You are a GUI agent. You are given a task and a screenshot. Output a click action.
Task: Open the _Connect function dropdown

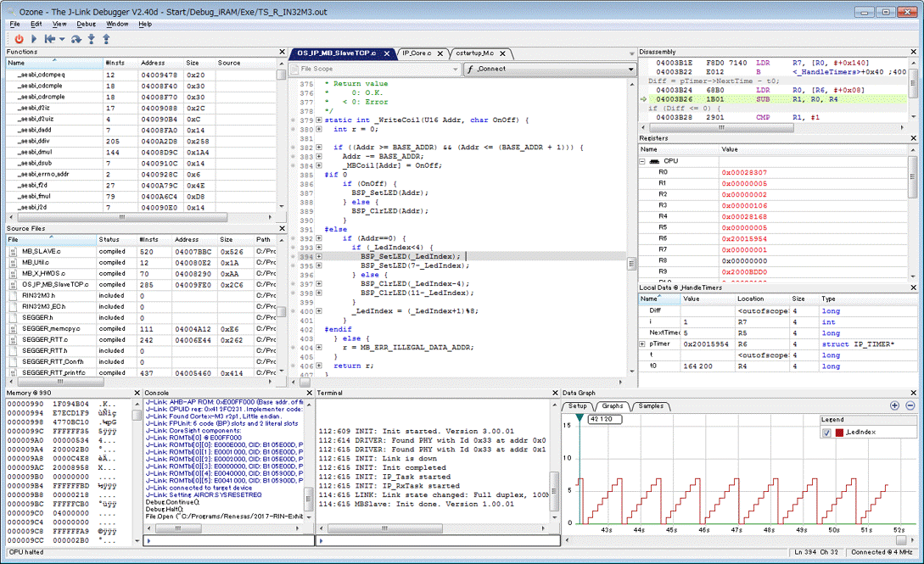tap(630, 69)
